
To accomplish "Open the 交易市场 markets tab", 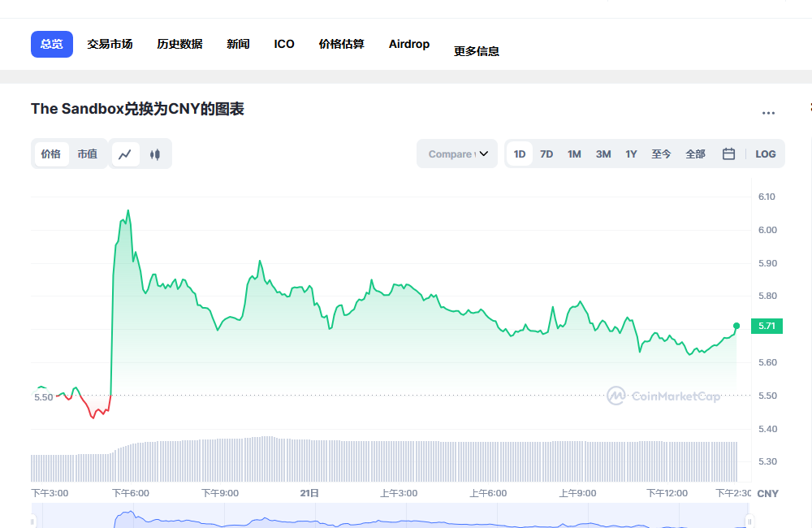I will coord(110,44).
